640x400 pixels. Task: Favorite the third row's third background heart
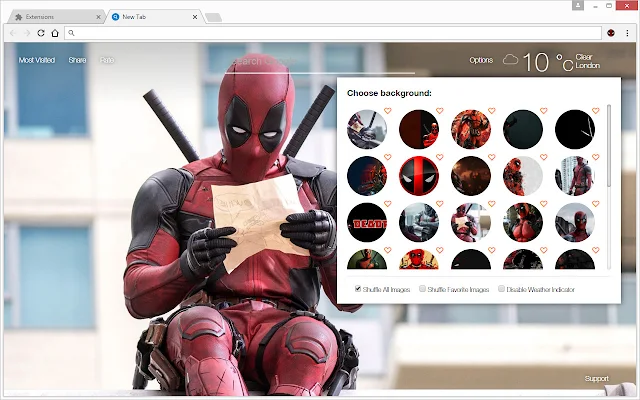(x=492, y=204)
